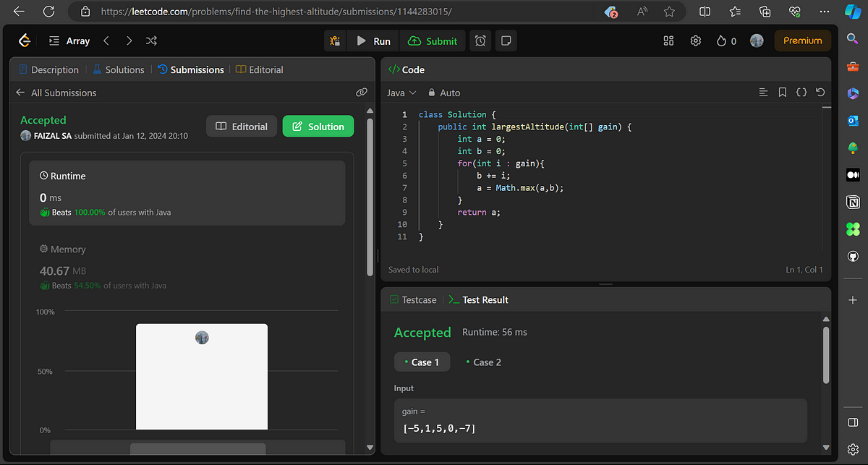Screen dimensions: 868x465
Task: Click the braces code icon
Action: (x=801, y=93)
